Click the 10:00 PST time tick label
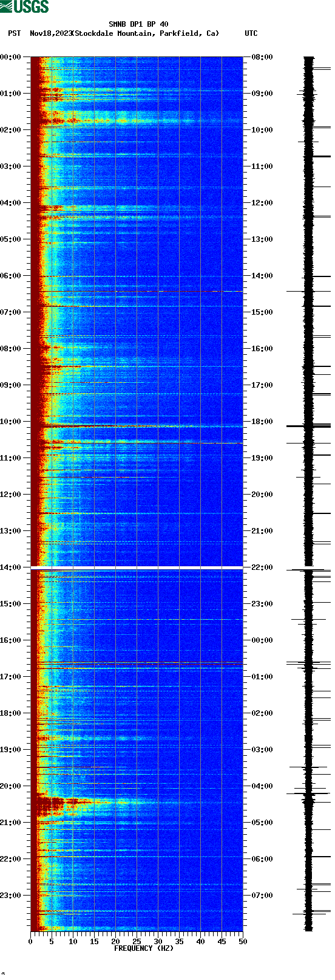The image size is (335, 980). coord(11,422)
